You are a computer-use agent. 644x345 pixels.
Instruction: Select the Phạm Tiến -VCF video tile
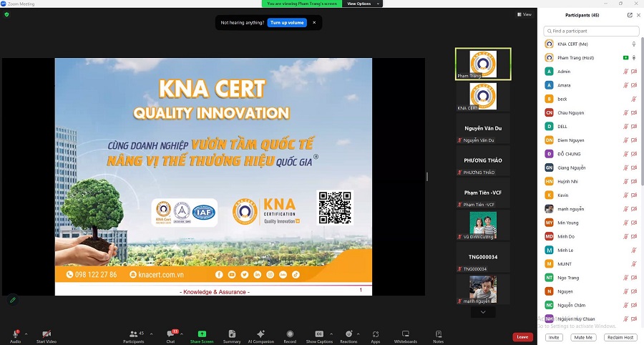click(483, 193)
